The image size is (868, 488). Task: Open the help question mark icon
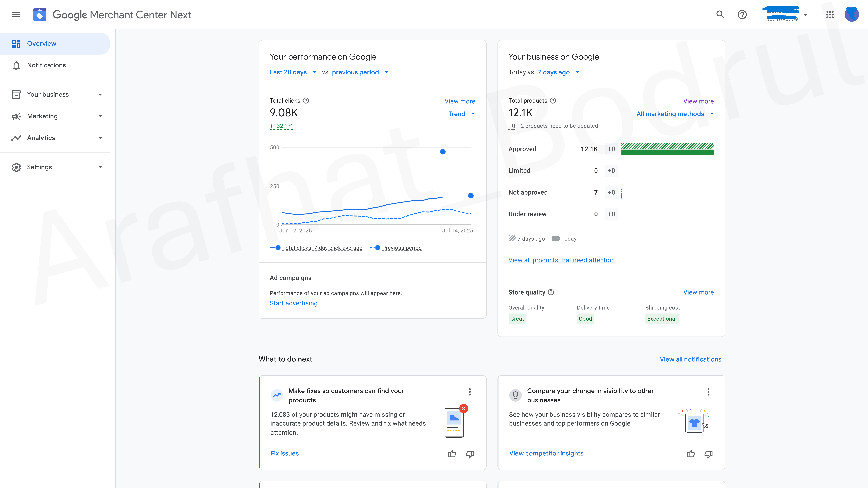742,14
